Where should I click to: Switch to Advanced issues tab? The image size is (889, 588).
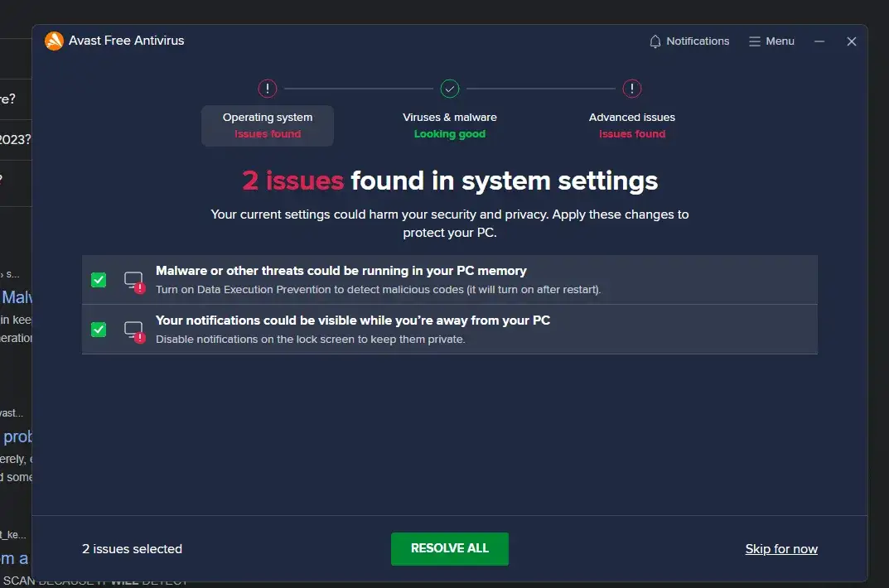click(632, 126)
